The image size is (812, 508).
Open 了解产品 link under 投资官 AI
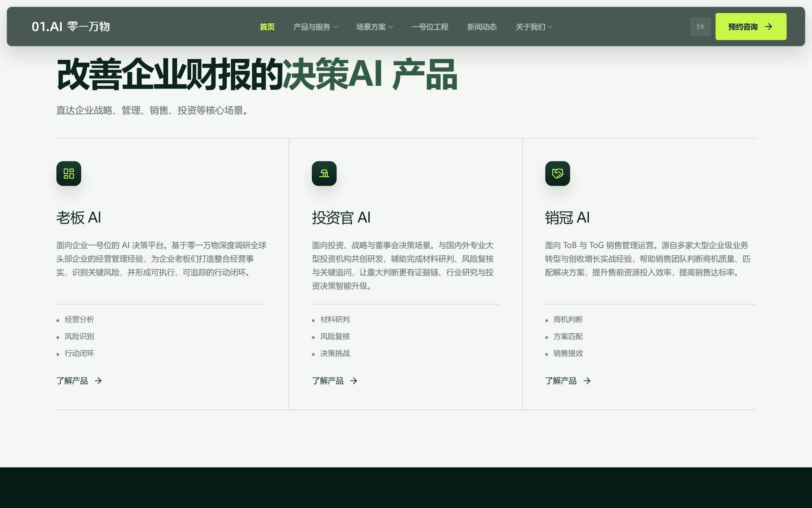tap(335, 381)
